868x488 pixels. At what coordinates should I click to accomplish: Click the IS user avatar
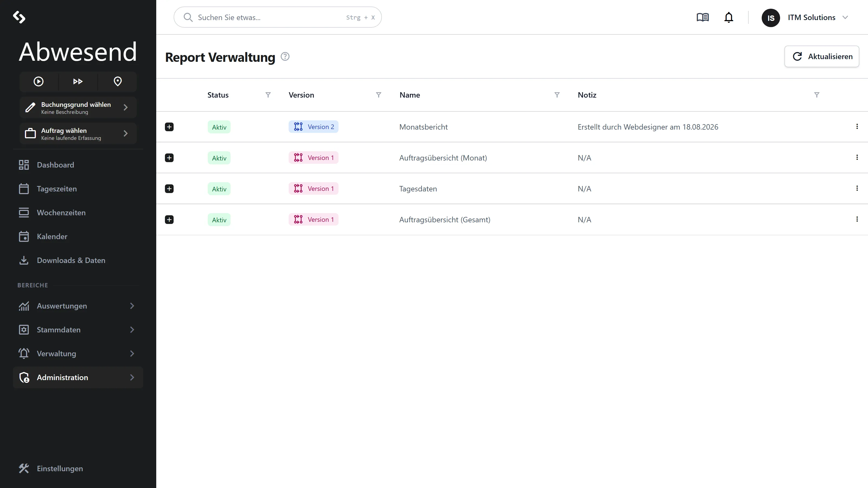[771, 18]
